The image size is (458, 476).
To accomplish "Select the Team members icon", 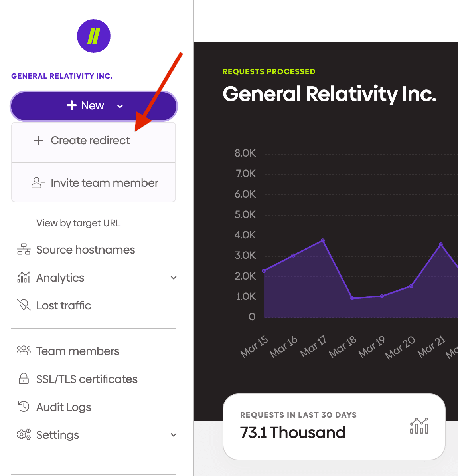I will click(x=24, y=351).
